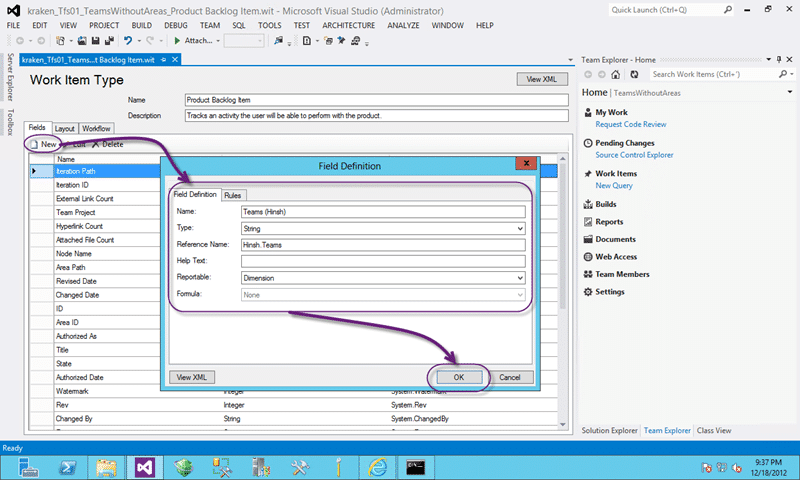Click Web Access in Team Explorer
This screenshot has width=800, height=480.
coord(616,257)
